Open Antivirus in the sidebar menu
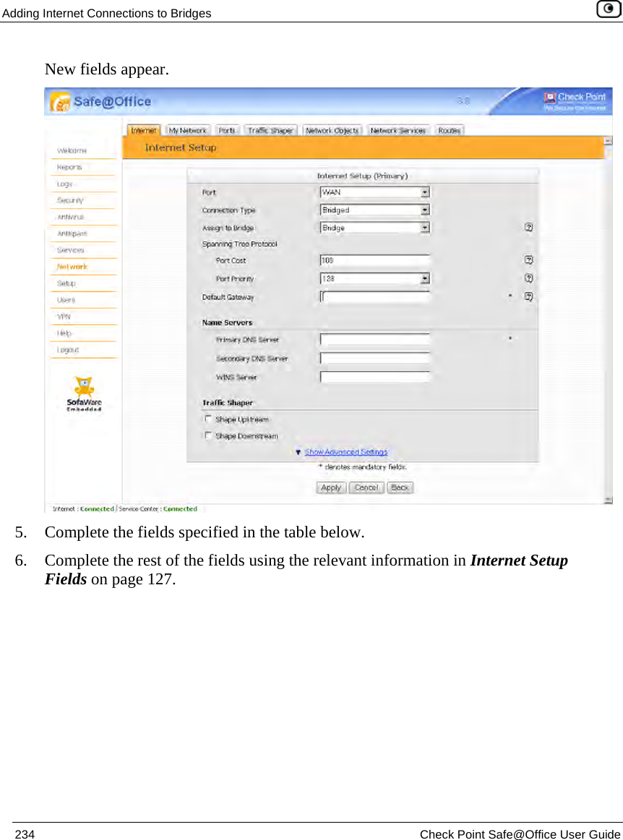This screenshot has height=840, width=623. pos(71,217)
